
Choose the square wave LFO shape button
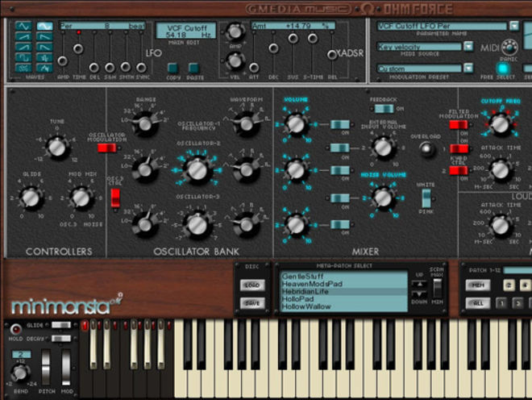tap(23, 57)
